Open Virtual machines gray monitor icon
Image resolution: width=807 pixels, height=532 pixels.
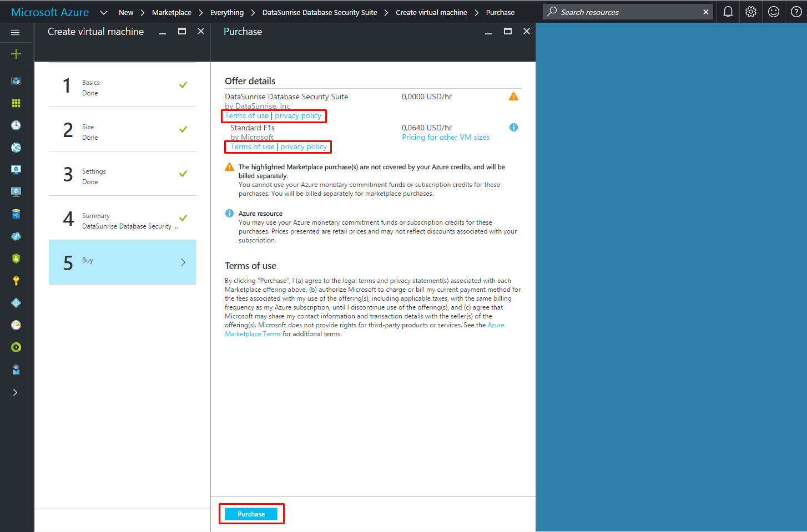(x=16, y=192)
